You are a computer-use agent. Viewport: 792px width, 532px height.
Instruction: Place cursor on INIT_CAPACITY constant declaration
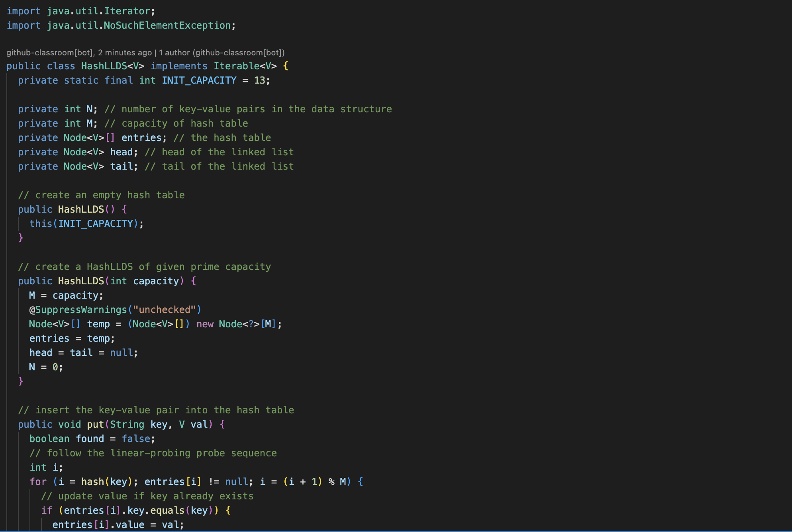[199, 80]
